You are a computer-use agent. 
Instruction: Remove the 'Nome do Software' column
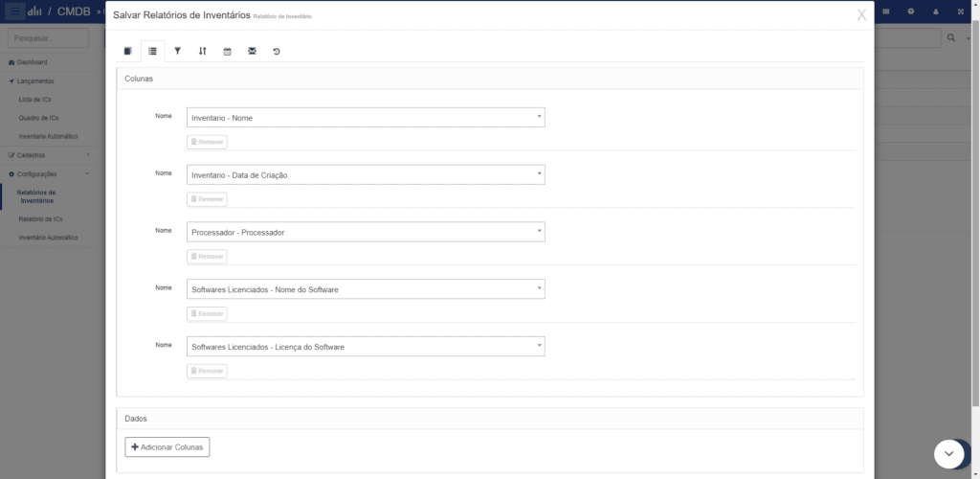pyautogui.click(x=207, y=314)
